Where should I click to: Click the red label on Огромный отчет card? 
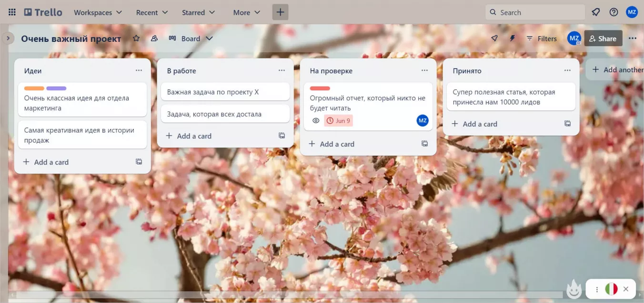tap(320, 88)
